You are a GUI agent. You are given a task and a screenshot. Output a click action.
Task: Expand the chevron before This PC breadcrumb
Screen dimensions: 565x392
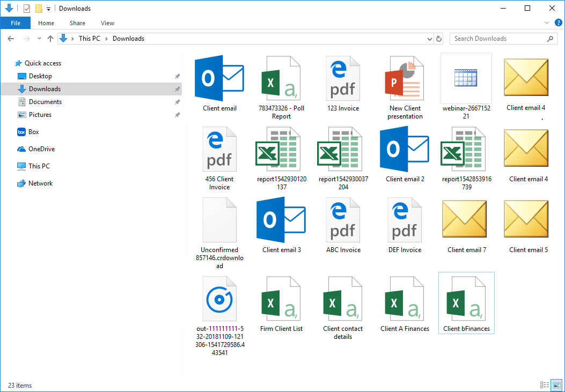[x=73, y=39]
